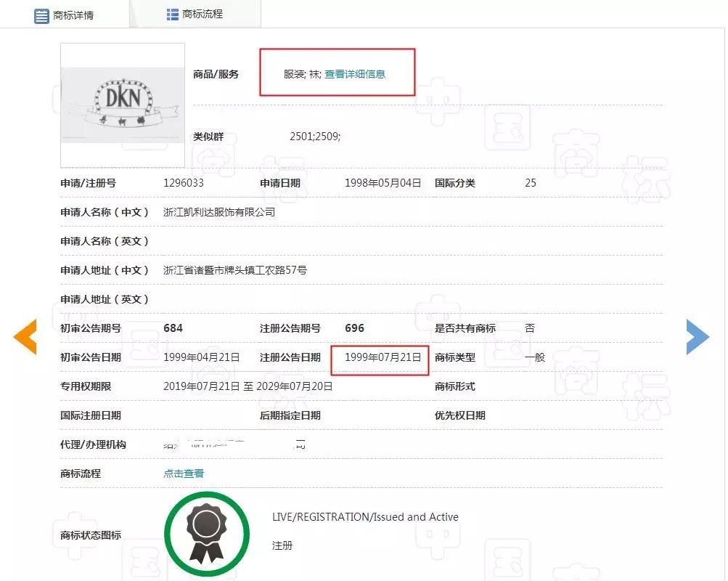Click the list icon on 商标流程 tab

pyautogui.click(x=173, y=13)
